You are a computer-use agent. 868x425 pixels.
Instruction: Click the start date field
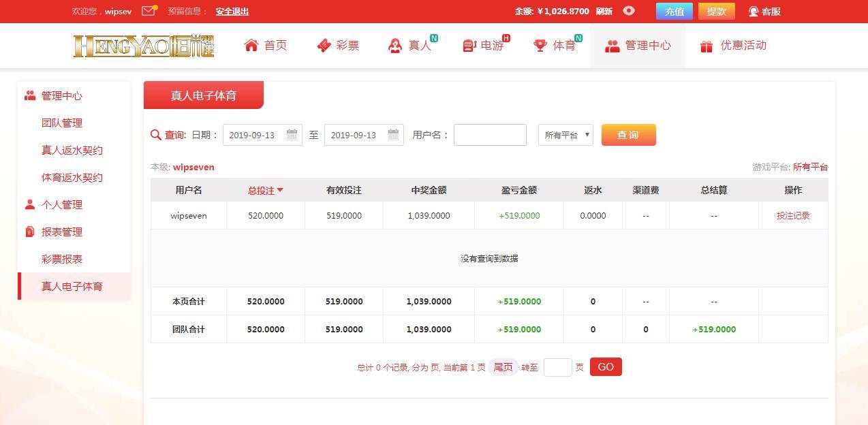[x=262, y=135]
